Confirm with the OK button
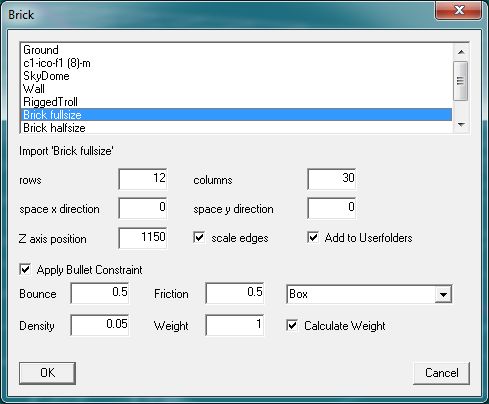 (x=47, y=373)
